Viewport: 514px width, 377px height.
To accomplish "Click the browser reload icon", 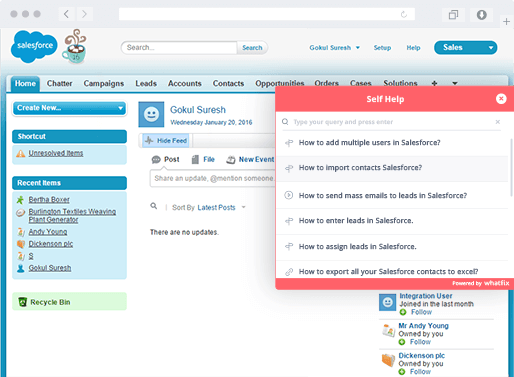I will coord(404,14).
